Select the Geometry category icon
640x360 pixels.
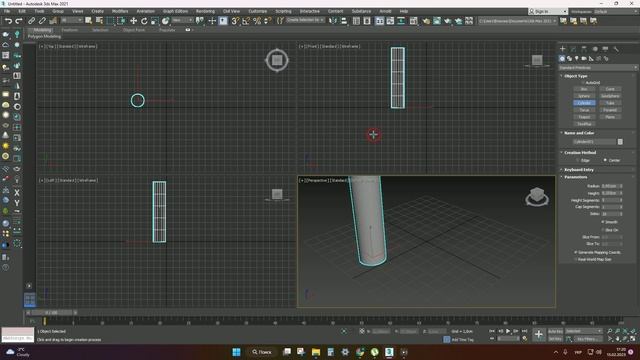pos(562,59)
